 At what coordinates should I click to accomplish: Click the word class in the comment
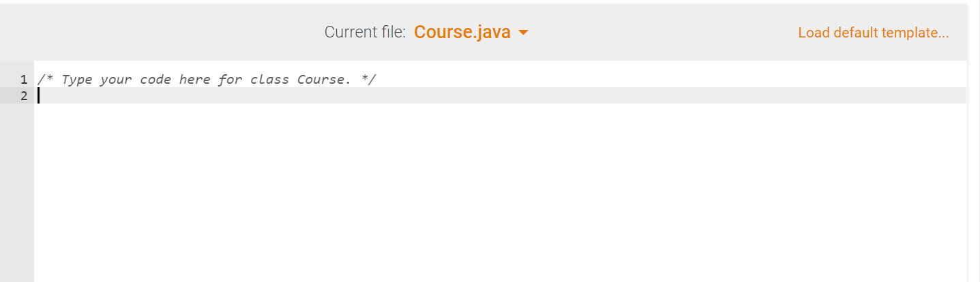pos(269,79)
